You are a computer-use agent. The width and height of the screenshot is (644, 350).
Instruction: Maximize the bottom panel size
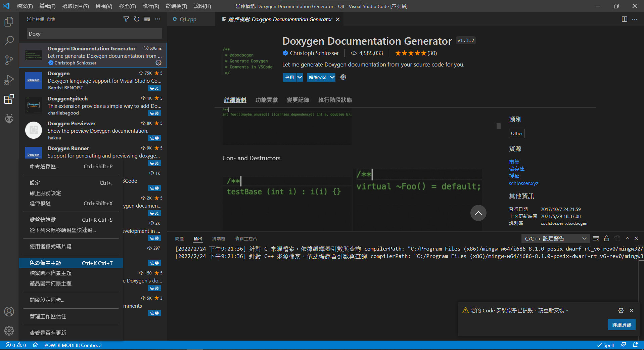pos(627,238)
